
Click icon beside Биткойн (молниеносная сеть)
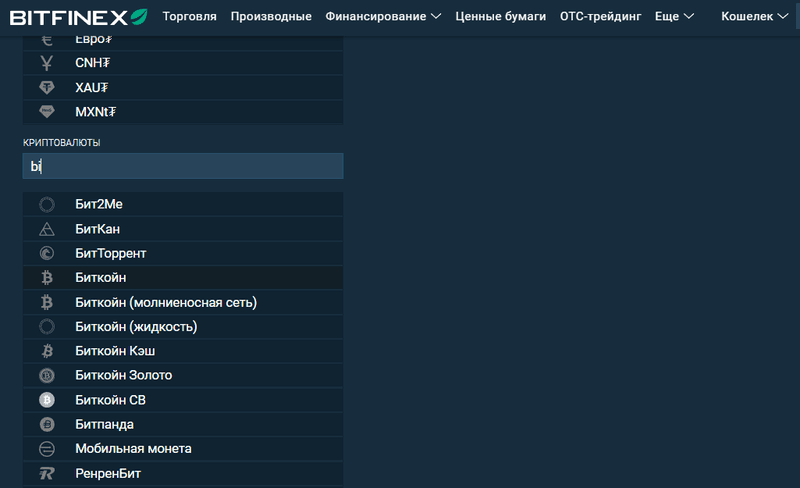[46, 302]
